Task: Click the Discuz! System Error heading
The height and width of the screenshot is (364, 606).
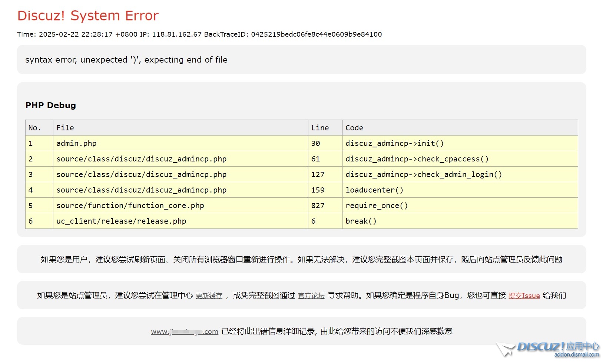Action: [x=88, y=16]
